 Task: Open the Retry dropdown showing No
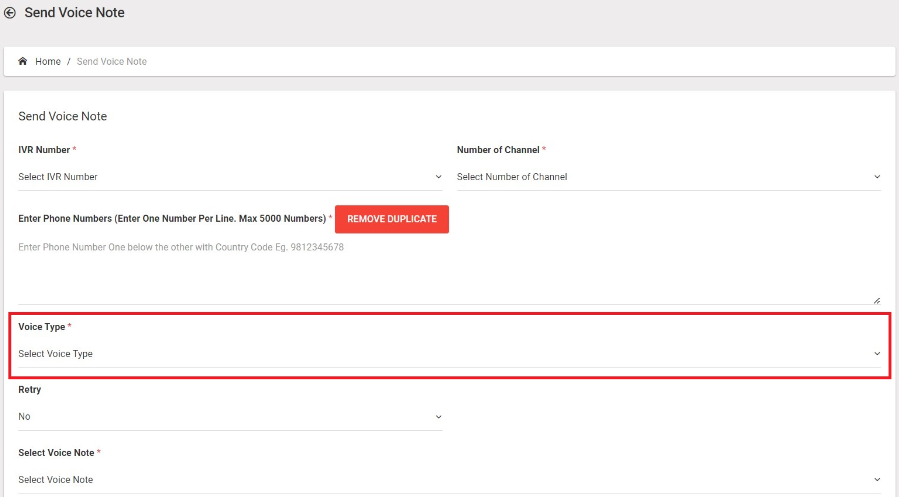230,417
